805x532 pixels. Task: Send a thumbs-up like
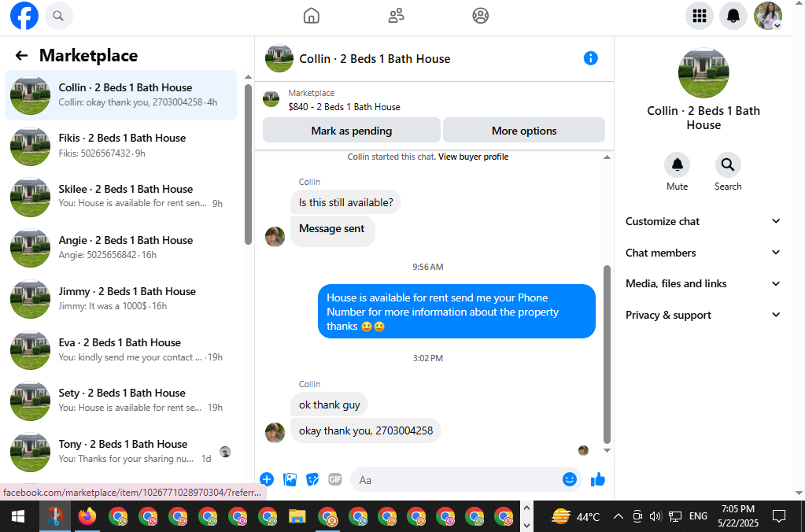click(x=597, y=479)
